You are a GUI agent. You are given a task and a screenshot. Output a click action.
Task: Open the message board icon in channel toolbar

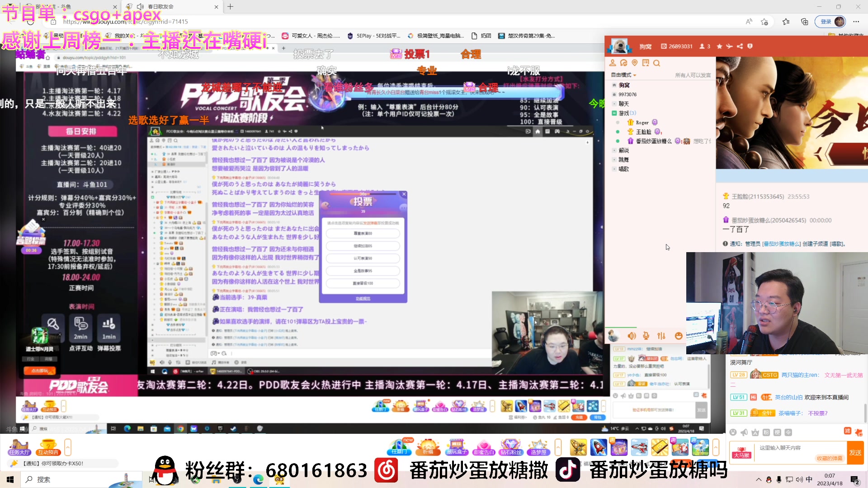(646, 63)
